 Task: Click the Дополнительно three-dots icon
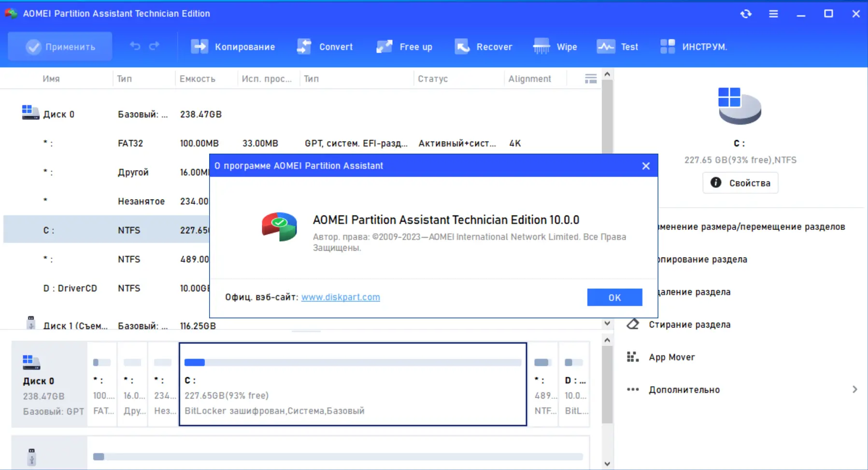633,389
